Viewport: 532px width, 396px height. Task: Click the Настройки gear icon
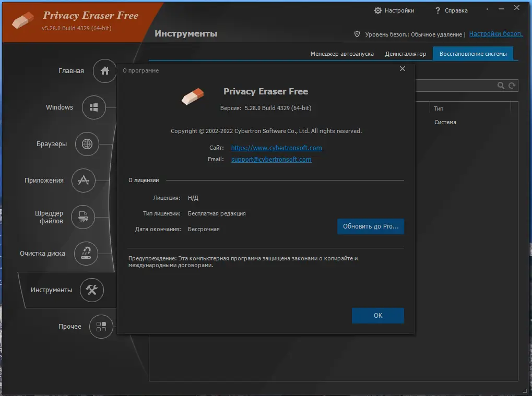[377, 10]
